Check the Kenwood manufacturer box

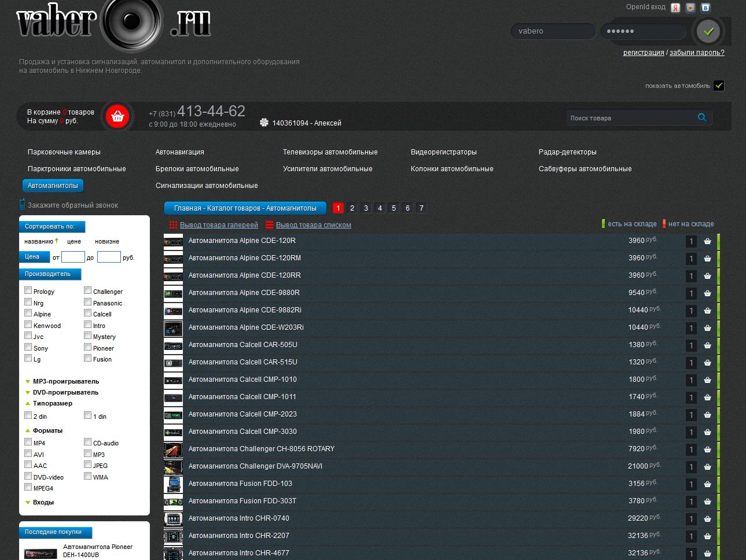point(28,325)
